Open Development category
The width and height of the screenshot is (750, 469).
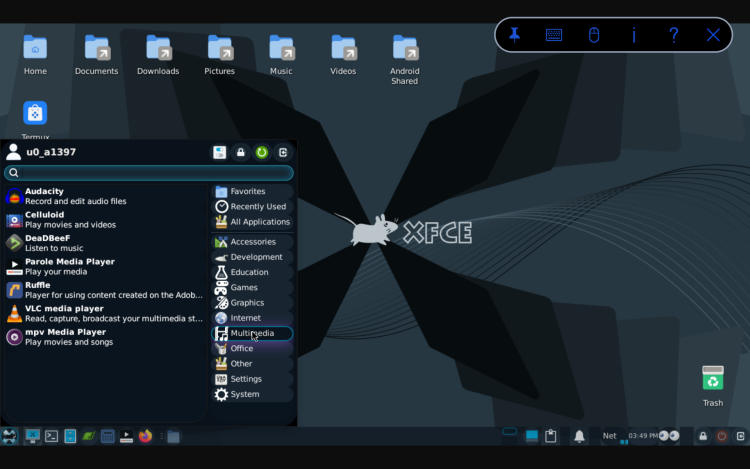252,257
